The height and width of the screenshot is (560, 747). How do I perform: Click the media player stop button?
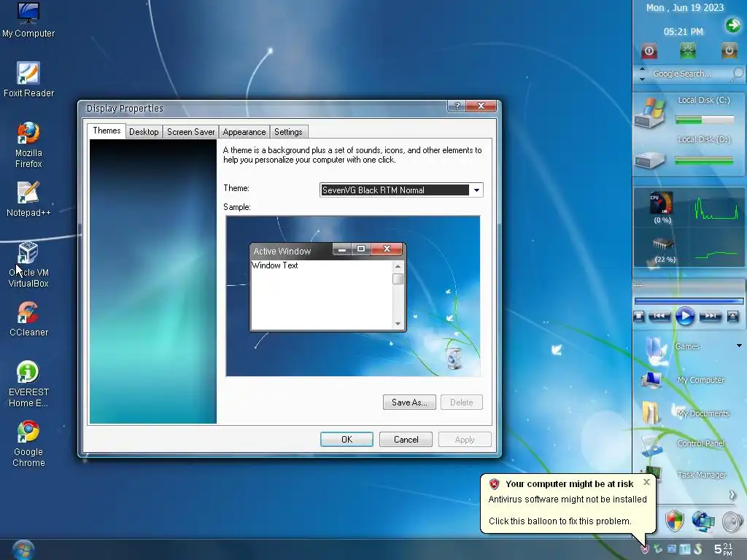pyautogui.click(x=639, y=316)
